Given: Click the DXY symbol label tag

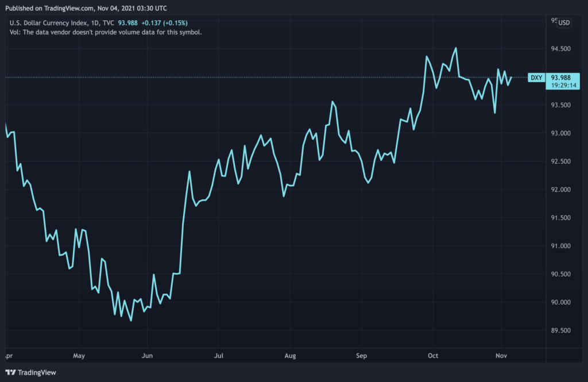Looking at the screenshot, I should click(x=536, y=78).
